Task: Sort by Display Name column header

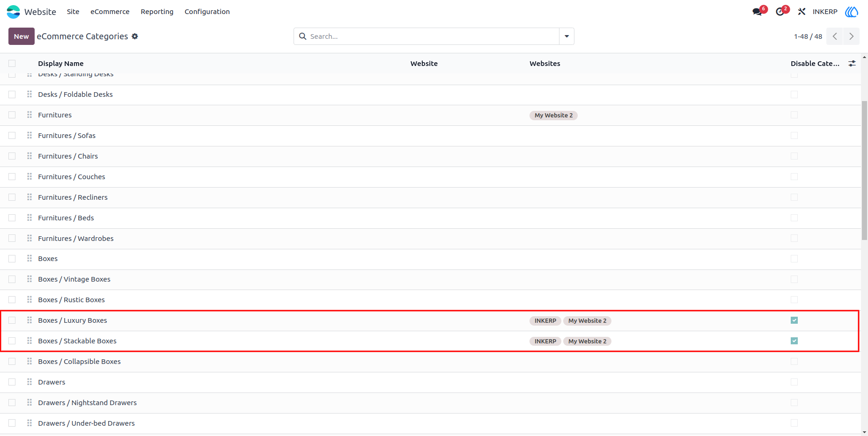Action: pos(61,64)
